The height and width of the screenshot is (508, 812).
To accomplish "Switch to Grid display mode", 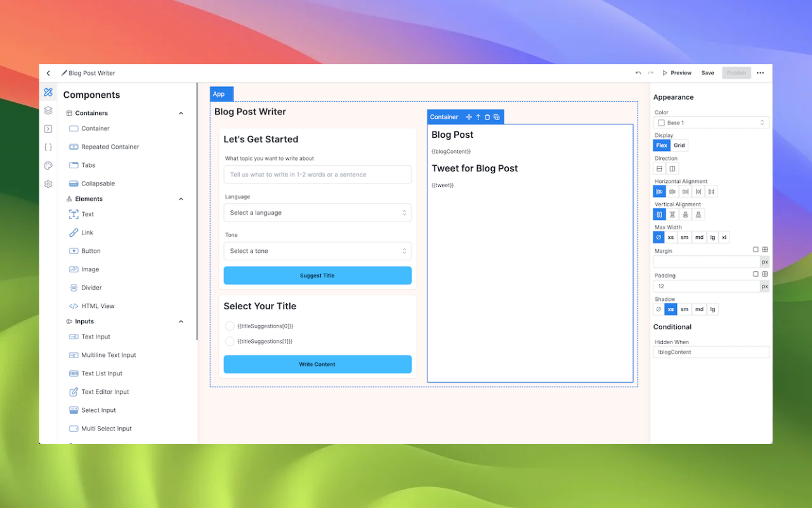I will (679, 145).
